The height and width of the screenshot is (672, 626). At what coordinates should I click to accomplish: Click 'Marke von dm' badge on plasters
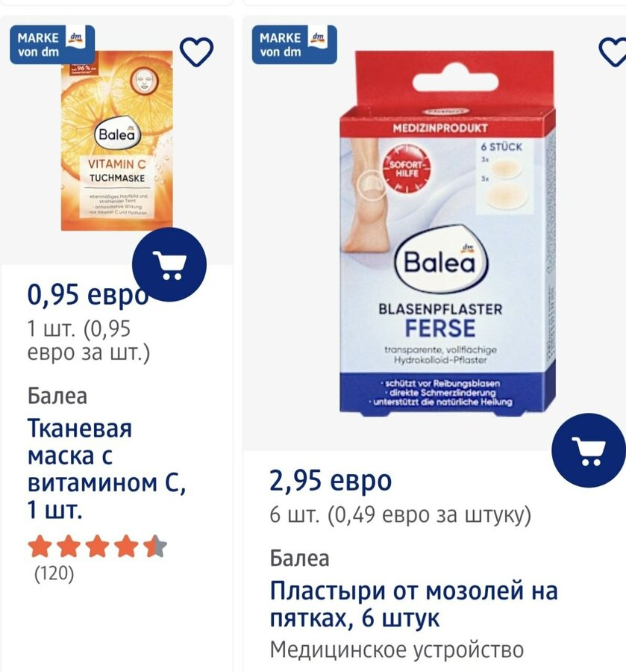[x=295, y=45]
